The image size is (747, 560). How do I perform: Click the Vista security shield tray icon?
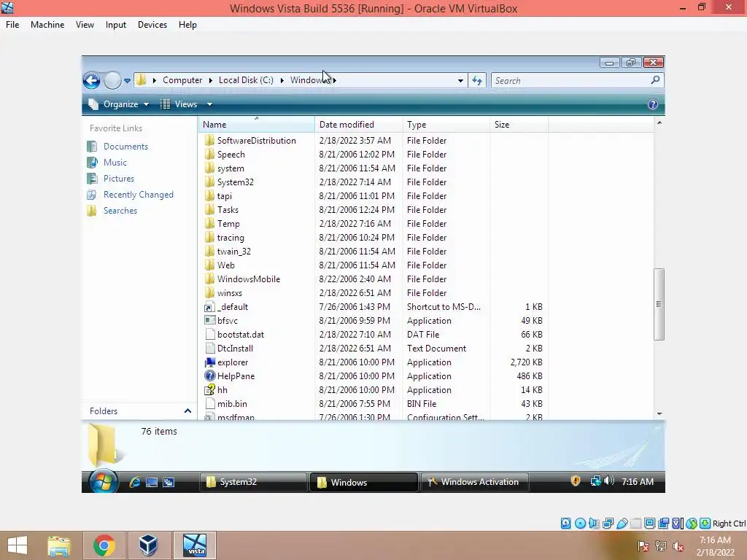coord(576,481)
